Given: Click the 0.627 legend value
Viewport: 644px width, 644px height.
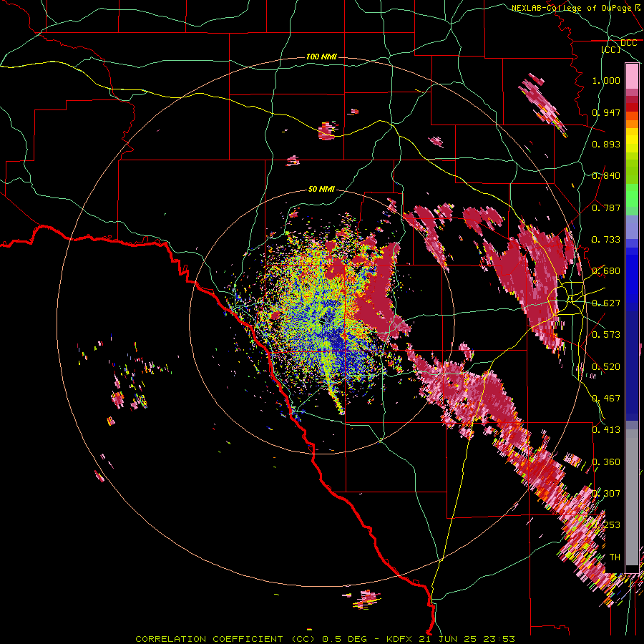Looking at the screenshot, I should [x=606, y=303].
